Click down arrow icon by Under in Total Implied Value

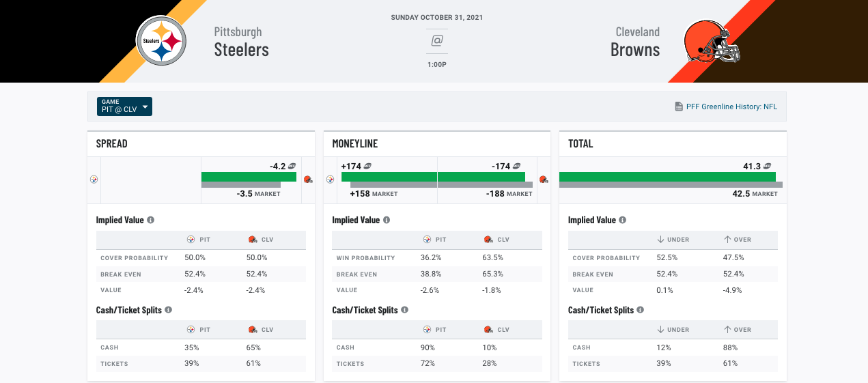coord(660,240)
